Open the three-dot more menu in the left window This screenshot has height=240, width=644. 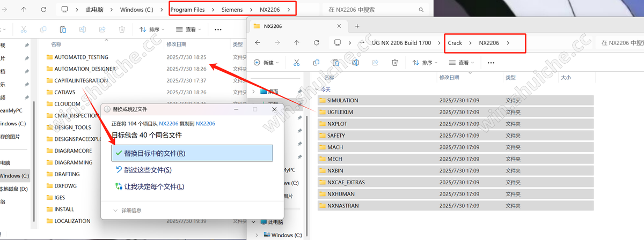(218, 29)
